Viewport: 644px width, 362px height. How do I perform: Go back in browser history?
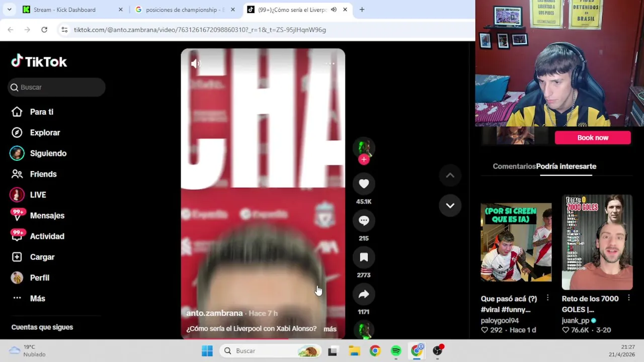tap(11, 30)
